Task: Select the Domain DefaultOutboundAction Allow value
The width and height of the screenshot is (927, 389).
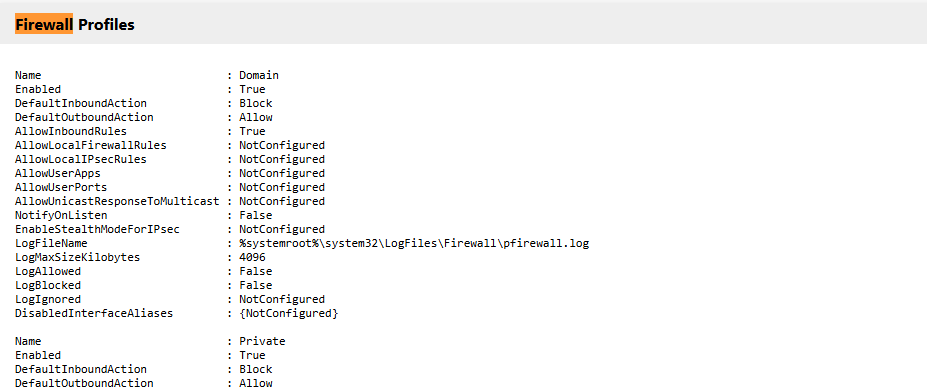Action: pyautogui.click(x=255, y=118)
